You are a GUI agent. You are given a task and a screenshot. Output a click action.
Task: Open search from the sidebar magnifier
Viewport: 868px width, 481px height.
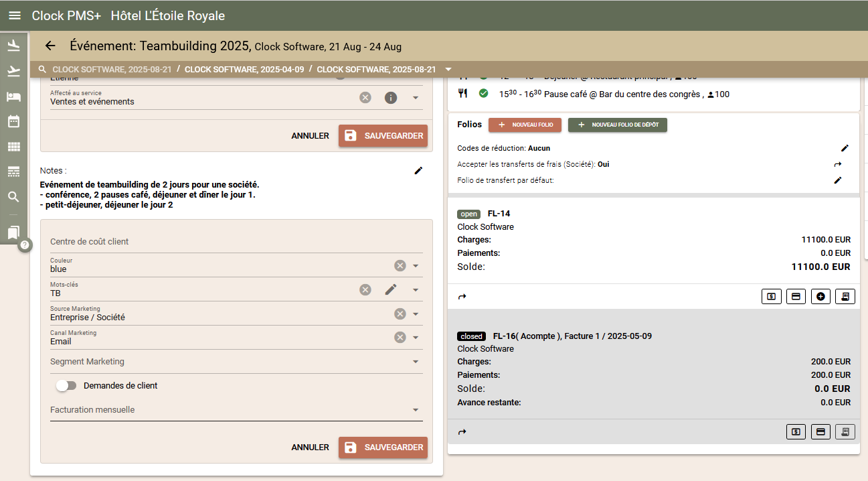(13, 197)
